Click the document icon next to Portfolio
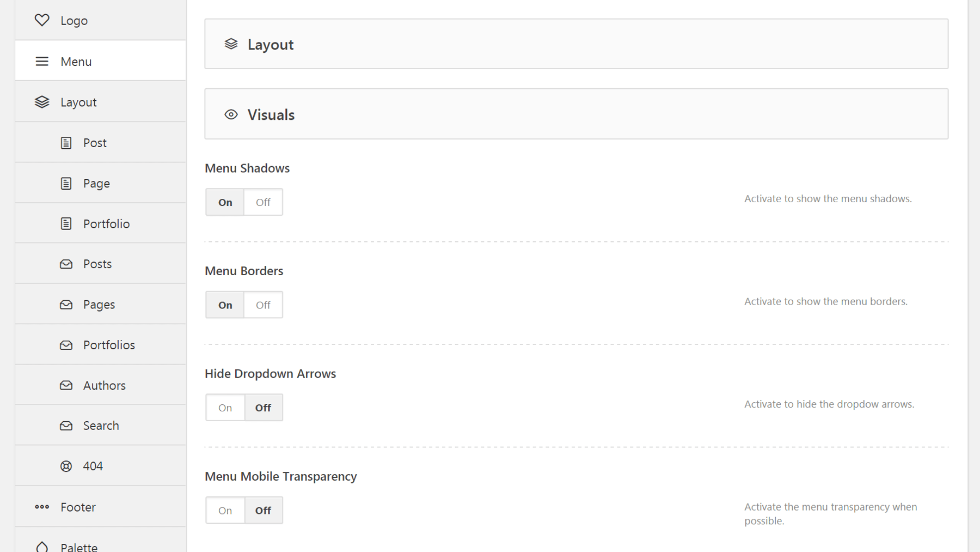 66,223
